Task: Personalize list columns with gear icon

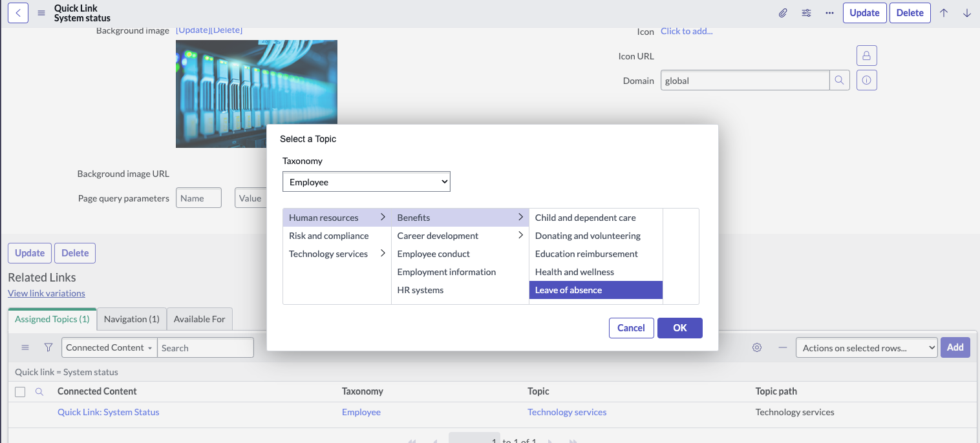Action: pyautogui.click(x=757, y=347)
